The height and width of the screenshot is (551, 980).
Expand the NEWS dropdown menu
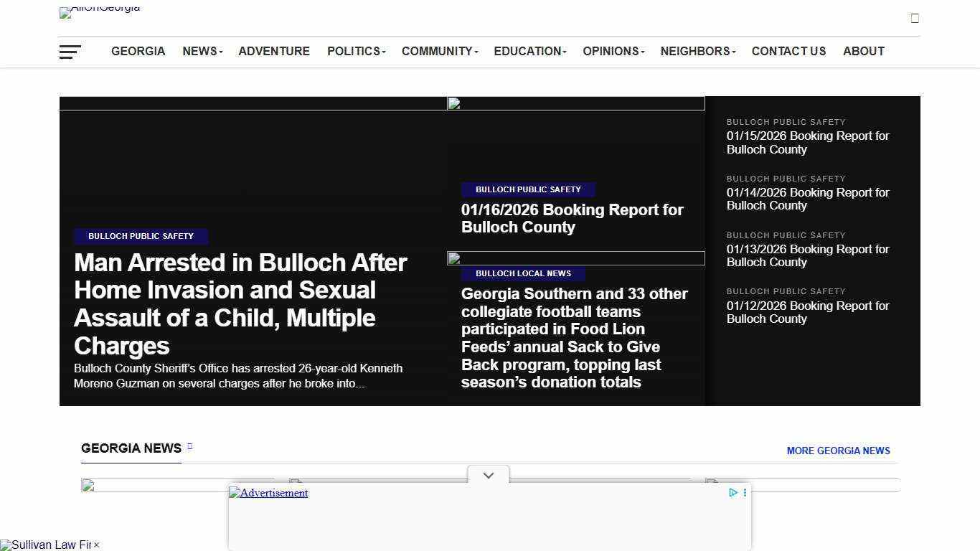(199, 51)
